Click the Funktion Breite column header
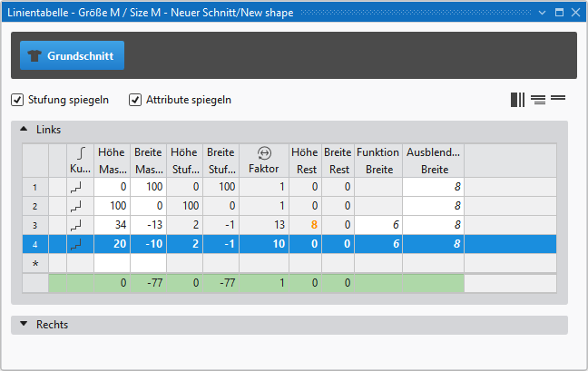The image size is (588, 371). pos(377,161)
